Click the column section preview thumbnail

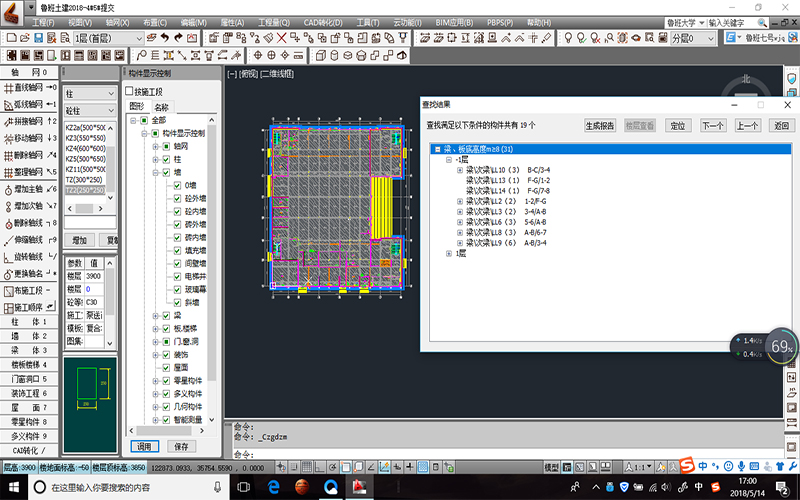tap(90, 405)
